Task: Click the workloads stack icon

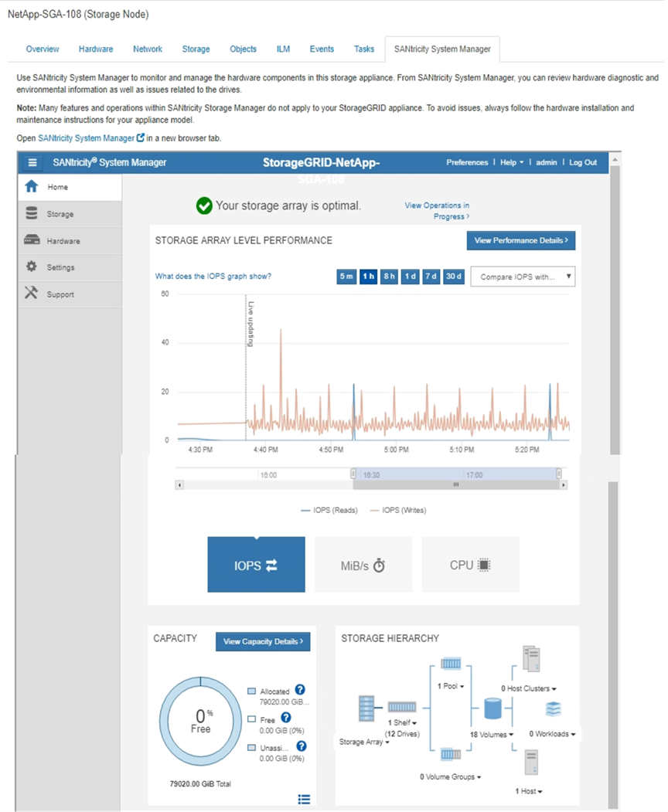Action: pyautogui.click(x=553, y=708)
